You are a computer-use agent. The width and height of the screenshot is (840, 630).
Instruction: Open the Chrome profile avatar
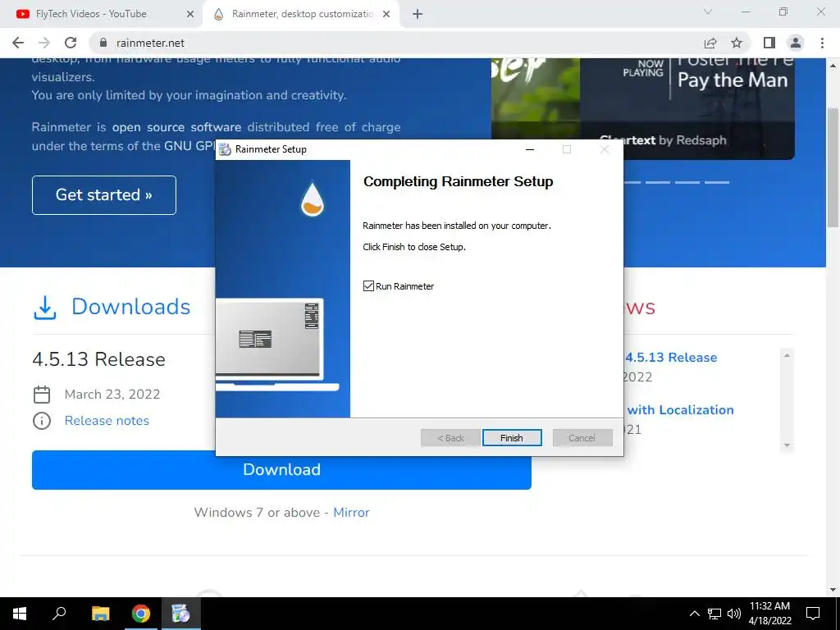796,43
